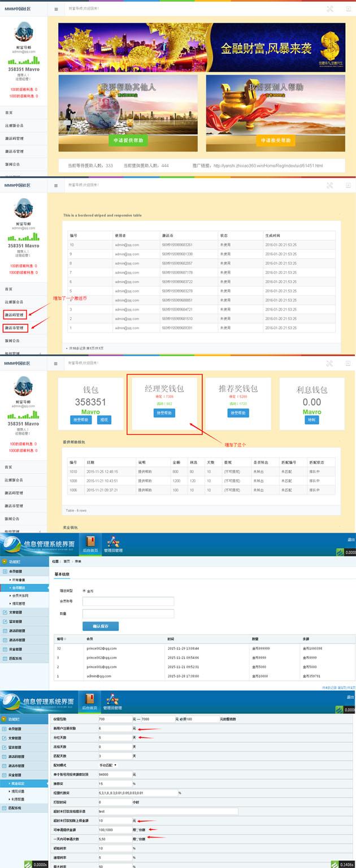Click fullscreen expand icon above the banner
The height and width of the screenshot is (868, 356).
pyautogui.click(x=331, y=9)
